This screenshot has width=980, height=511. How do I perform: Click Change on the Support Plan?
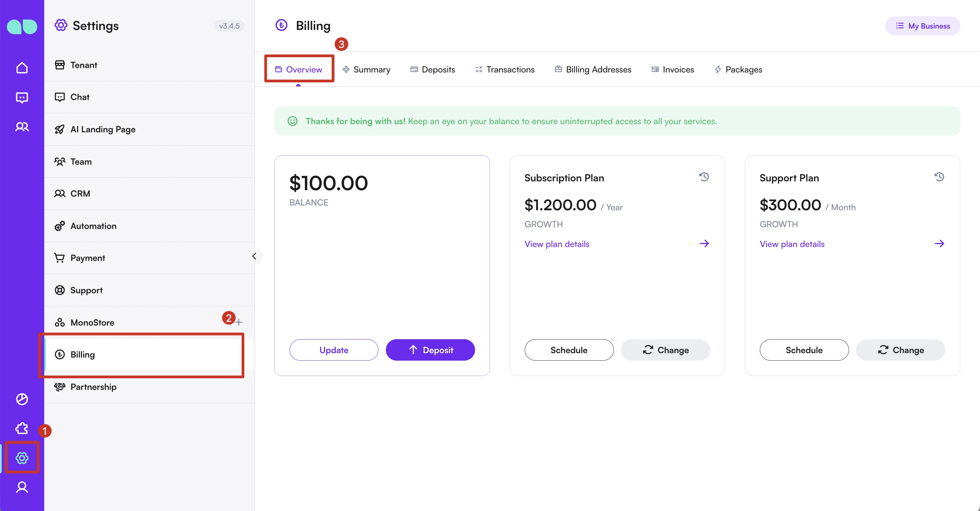click(900, 350)
